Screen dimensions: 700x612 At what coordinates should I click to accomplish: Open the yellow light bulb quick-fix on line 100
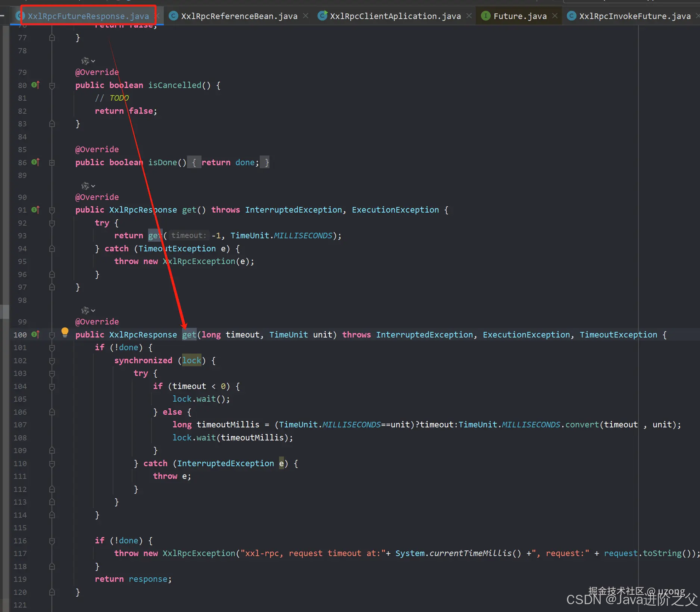(x=65, y=332)
